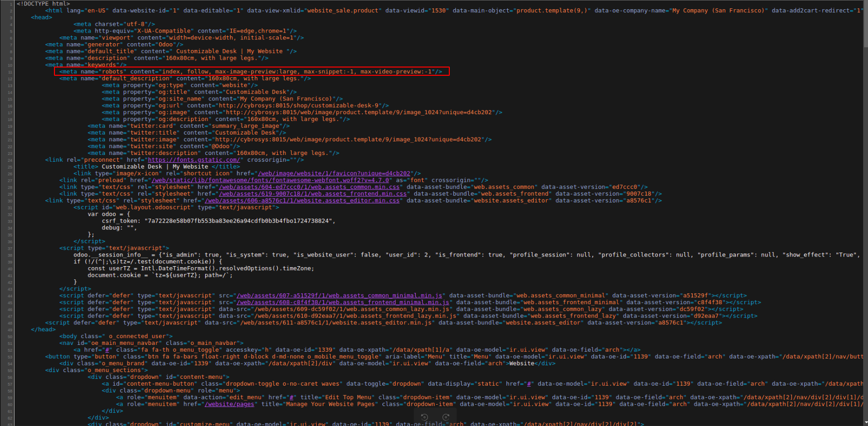Click the meta name="viewport" line
Image resolution: width=868 pixels, height=426 pixels.
coord(181,37)
